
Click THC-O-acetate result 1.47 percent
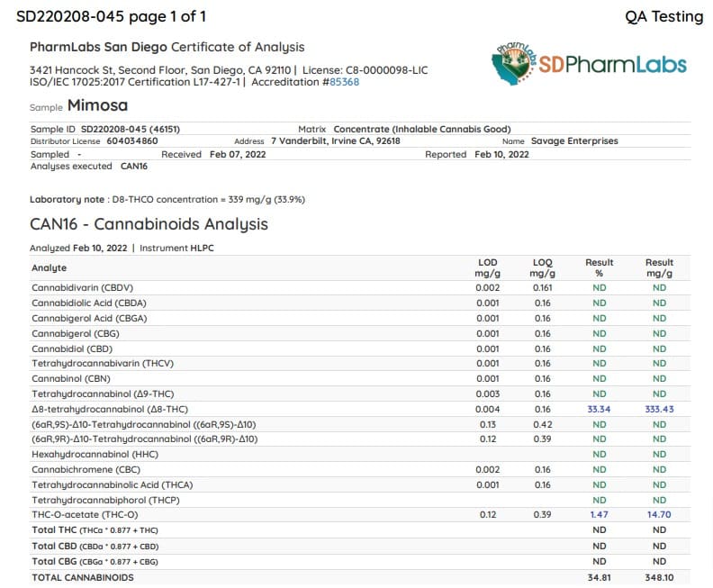pyautogui.click(x=599, y=515)
